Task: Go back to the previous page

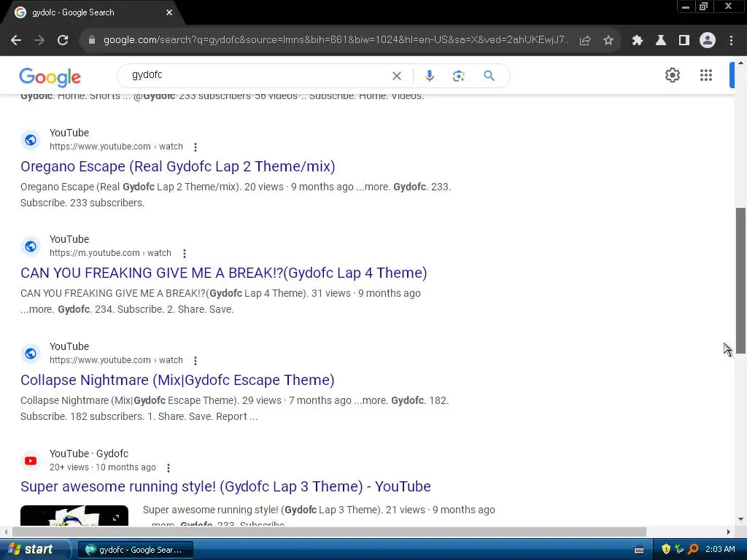Action: tap(16, 41)
